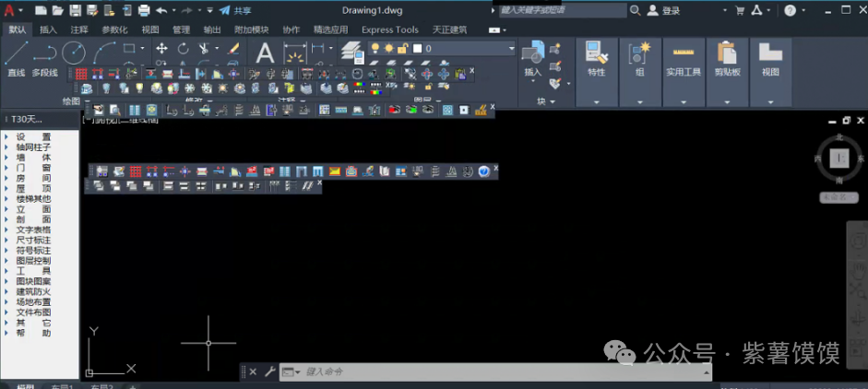Select the Polyline (多段线) tool
The width and height of the screenshot is (868, 389).
(x=44, y=57)
